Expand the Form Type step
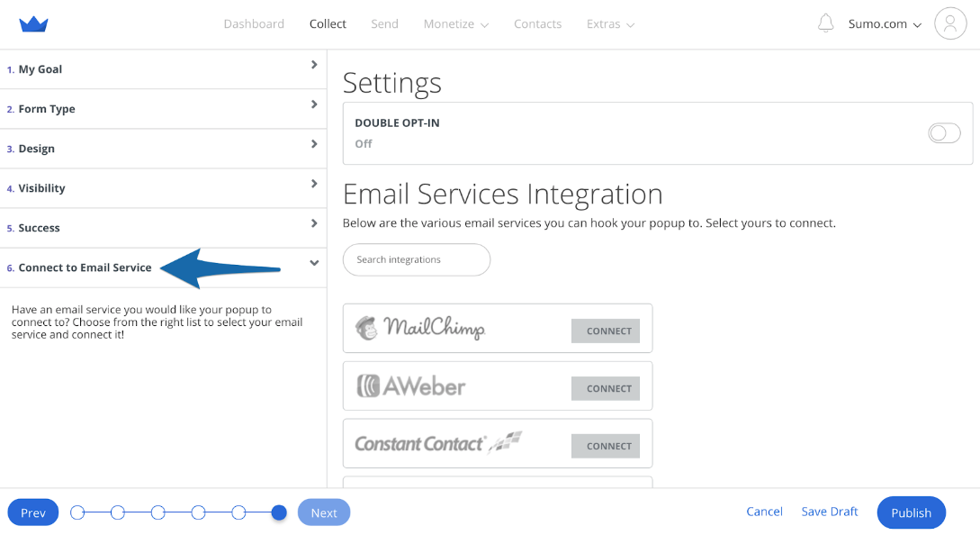This screenshot has width=980, height=535. coord(163,109)
